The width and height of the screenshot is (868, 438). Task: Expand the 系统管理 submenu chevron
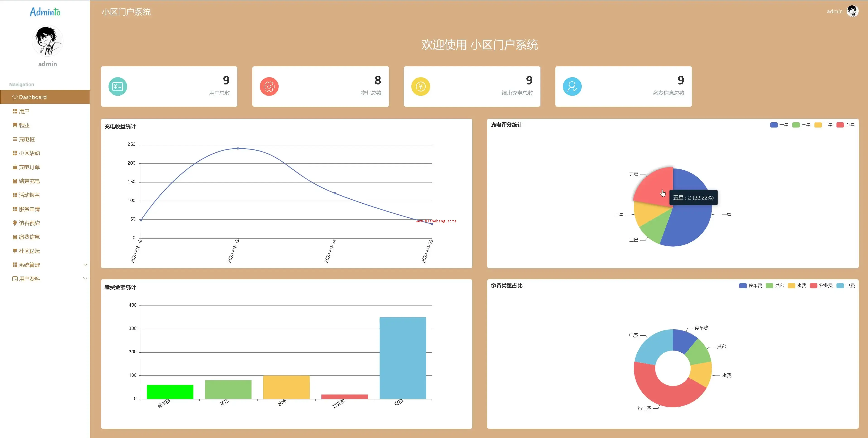[x=85, y=265]
